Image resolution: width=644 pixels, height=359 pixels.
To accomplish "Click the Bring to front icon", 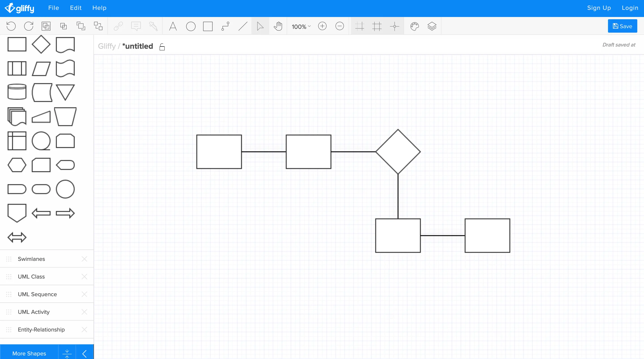I will (81, 26).
